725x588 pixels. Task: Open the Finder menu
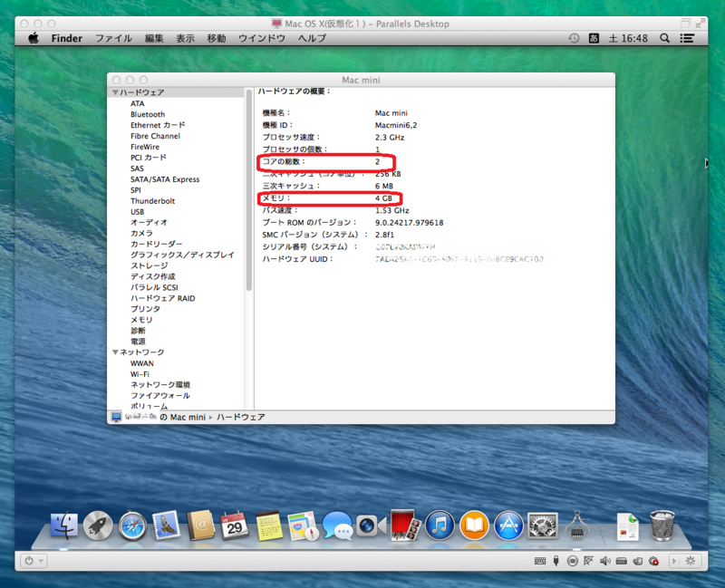66,38
